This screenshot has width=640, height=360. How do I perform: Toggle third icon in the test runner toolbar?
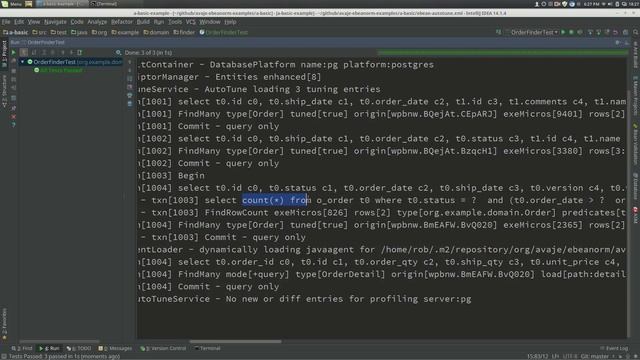coord(44,53)
